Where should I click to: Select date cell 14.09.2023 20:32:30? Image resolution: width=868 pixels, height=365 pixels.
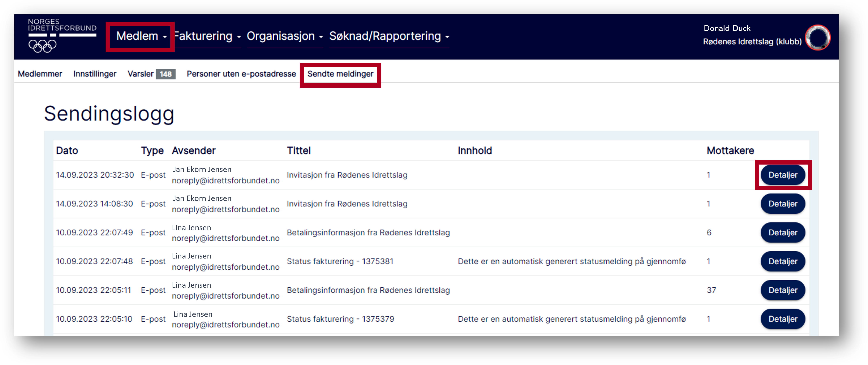[x=95, y=175]
